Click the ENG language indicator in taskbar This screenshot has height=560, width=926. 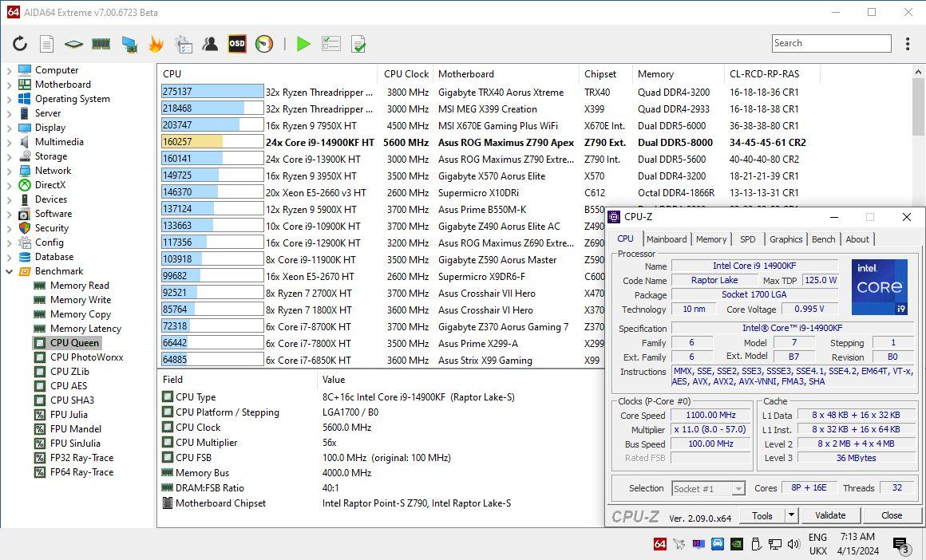coord(817,537)
